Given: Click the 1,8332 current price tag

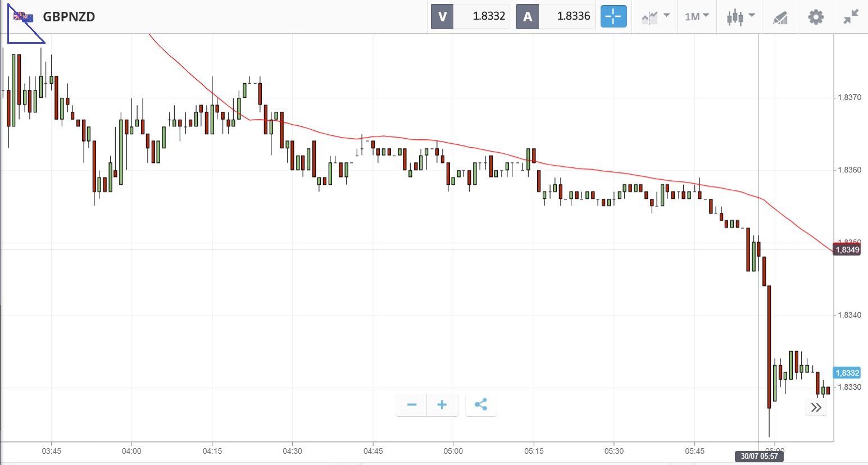Looking at the screenshot, I should 847,373.
